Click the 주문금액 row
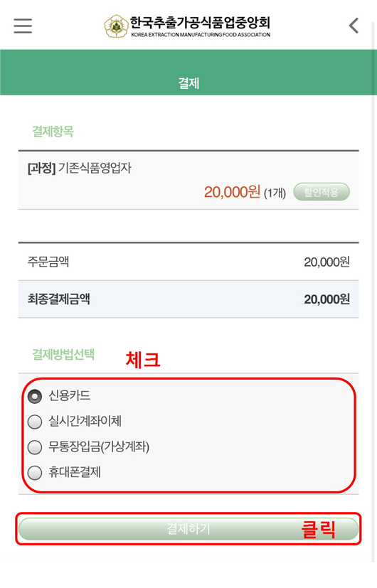 pos(188,262)
